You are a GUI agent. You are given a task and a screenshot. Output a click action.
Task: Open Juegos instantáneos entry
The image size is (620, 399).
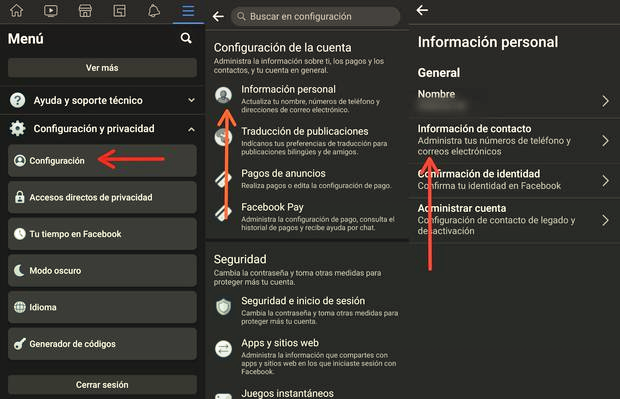(307, 393)
